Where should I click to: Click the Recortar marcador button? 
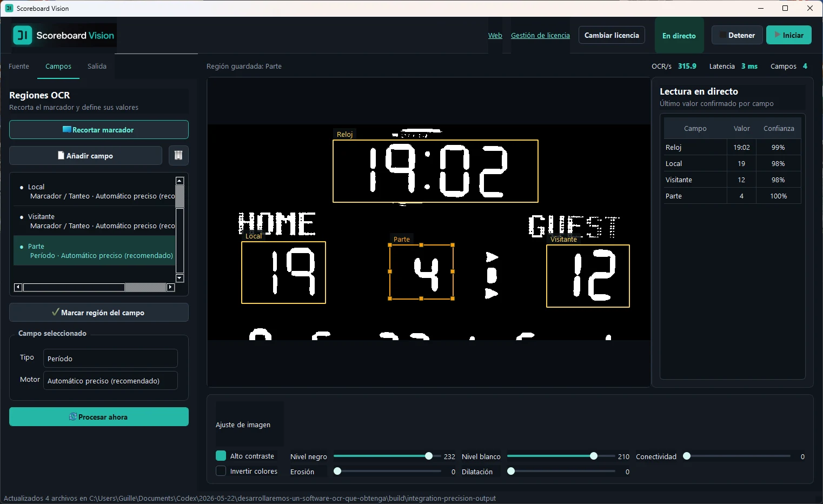pyautogui.click(x=99, y=130)
